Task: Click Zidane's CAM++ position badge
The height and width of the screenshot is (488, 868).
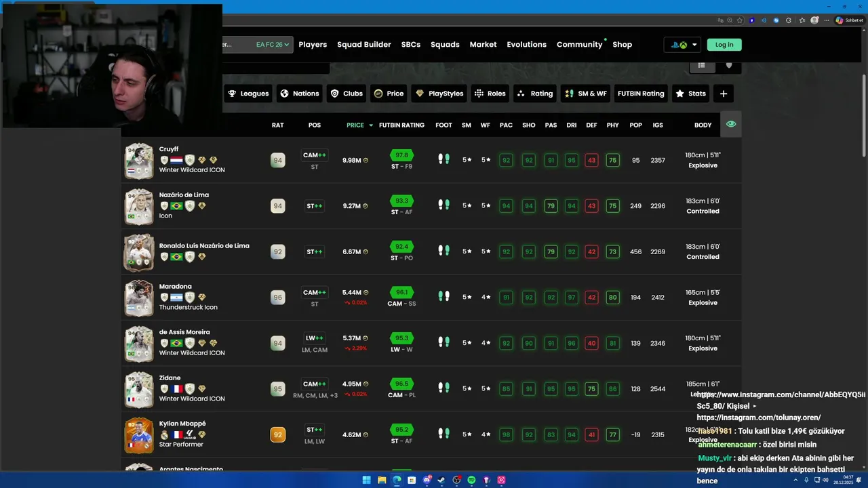Action: point(315,384)
